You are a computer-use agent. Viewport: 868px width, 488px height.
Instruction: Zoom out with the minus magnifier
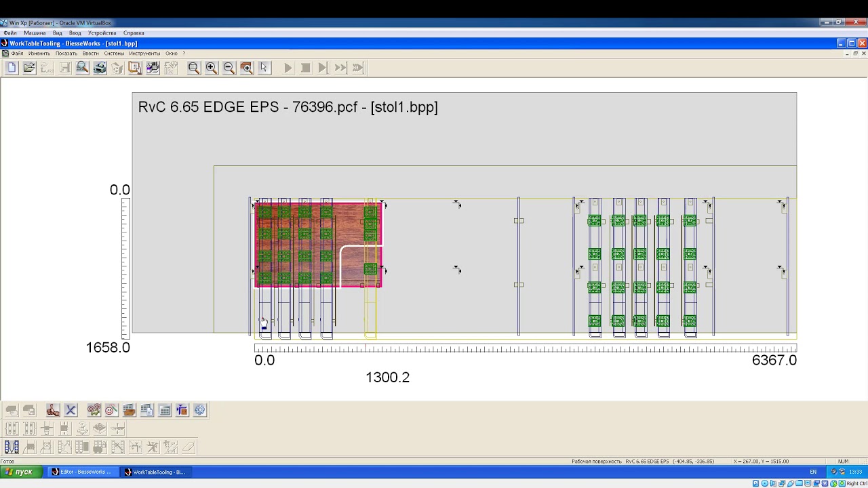229,68
